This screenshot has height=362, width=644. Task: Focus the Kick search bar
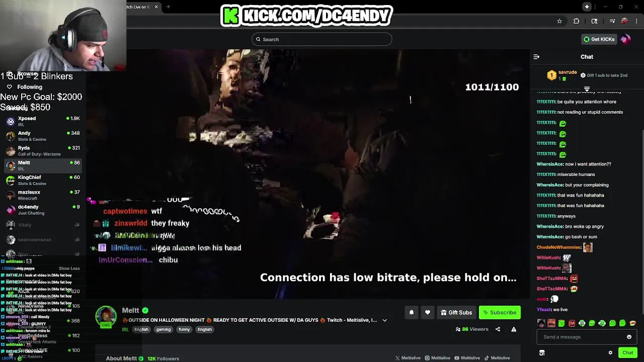pos(322,39)
